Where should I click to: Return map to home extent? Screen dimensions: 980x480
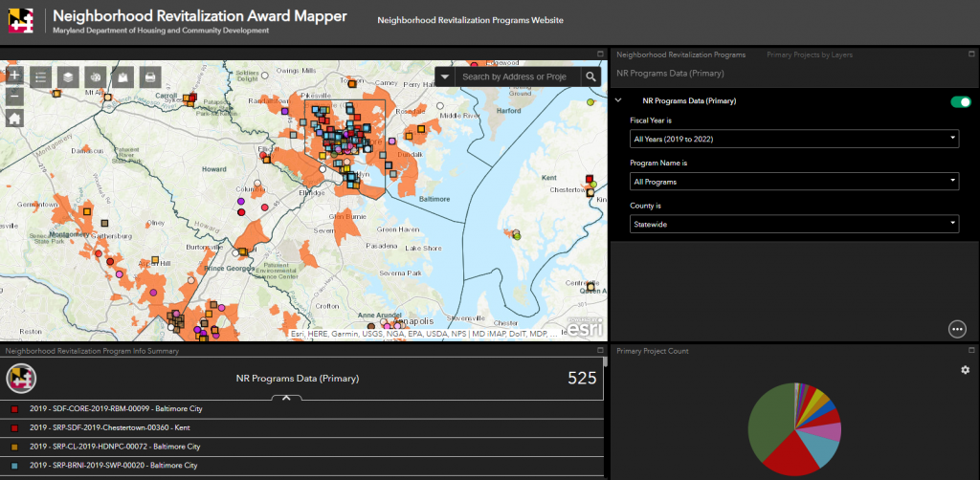(14, 119)
